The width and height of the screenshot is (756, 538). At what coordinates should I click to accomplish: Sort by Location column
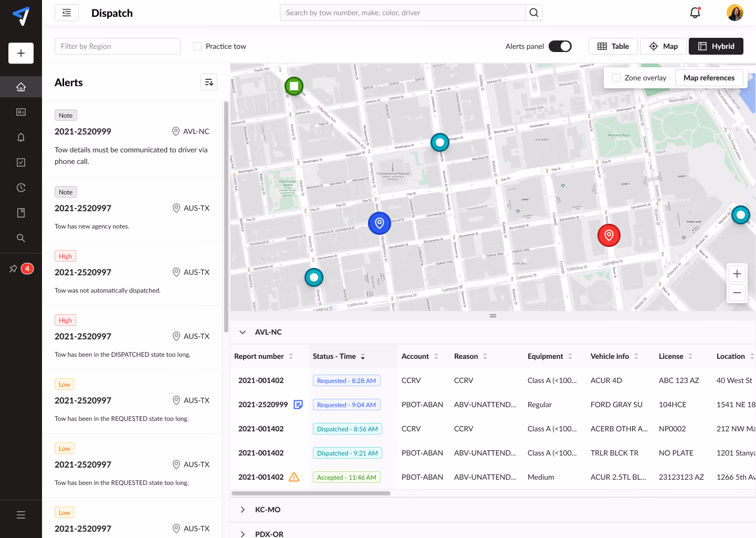[x=752, y=356]
